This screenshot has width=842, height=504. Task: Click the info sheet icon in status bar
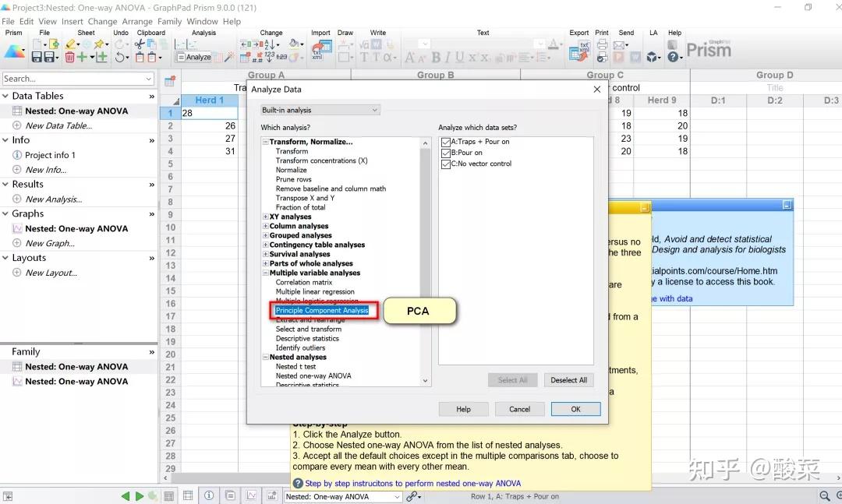click(209, 495)
